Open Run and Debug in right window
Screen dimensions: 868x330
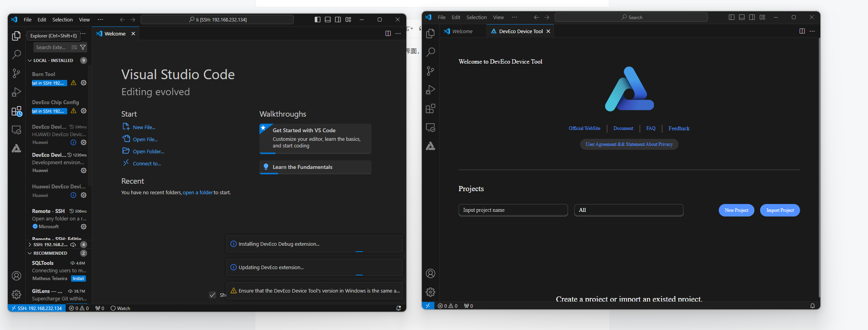coord(430,90)
